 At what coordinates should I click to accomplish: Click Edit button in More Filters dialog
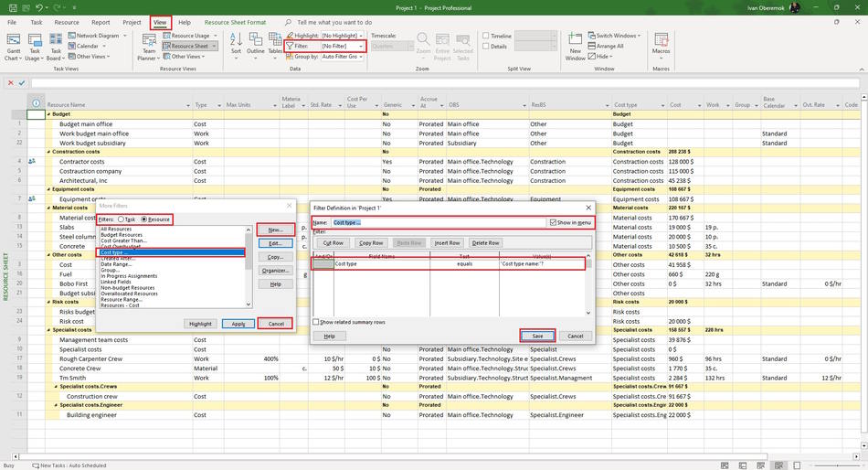tap(275, 243)
